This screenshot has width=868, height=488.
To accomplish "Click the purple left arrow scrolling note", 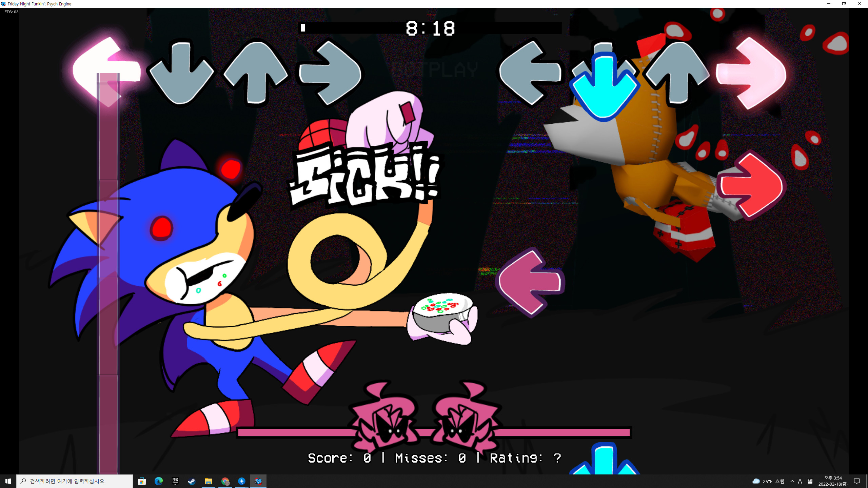I will click(x=530, y=282).
